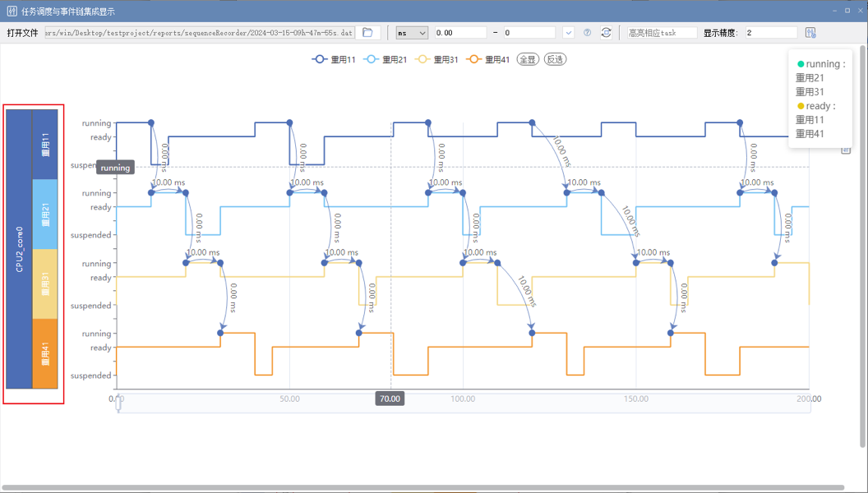Image resolution: width=868 pixels, height=493 pixels.
Task: Click the time range start field showing 0.00
Action: [x=459, y=33]
